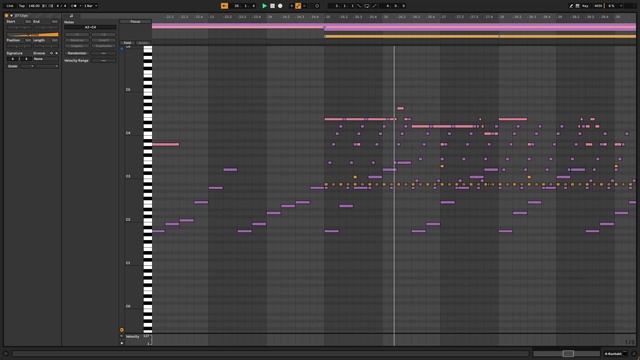Image resolution: width=640 pixels, height=360 pixels.
Task: Adjust the Velocity Range slider
Action: pos(103,60)
